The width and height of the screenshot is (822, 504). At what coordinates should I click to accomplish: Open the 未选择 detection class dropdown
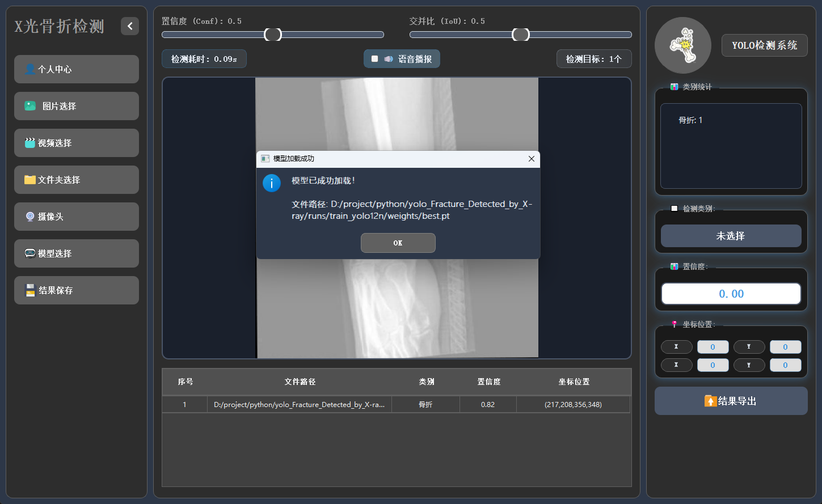(x=731, y=236)
